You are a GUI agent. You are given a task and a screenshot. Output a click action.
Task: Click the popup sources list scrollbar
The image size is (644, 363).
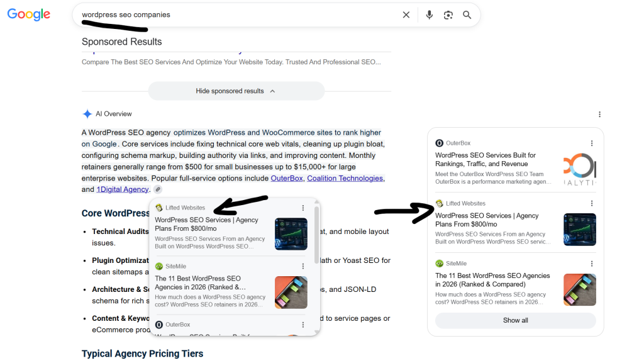pyautogui.click(x=316, y=235)
